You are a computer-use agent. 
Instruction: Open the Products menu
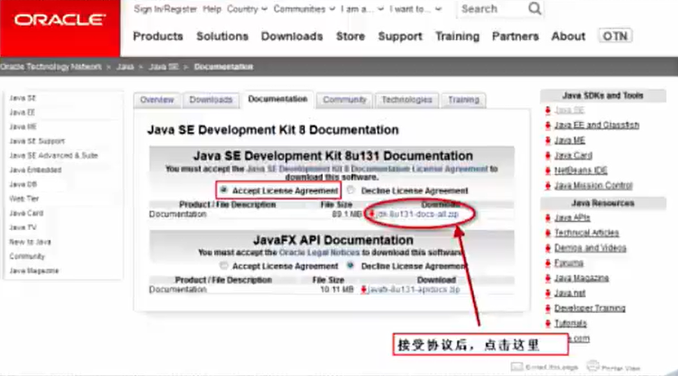(158, 36)
